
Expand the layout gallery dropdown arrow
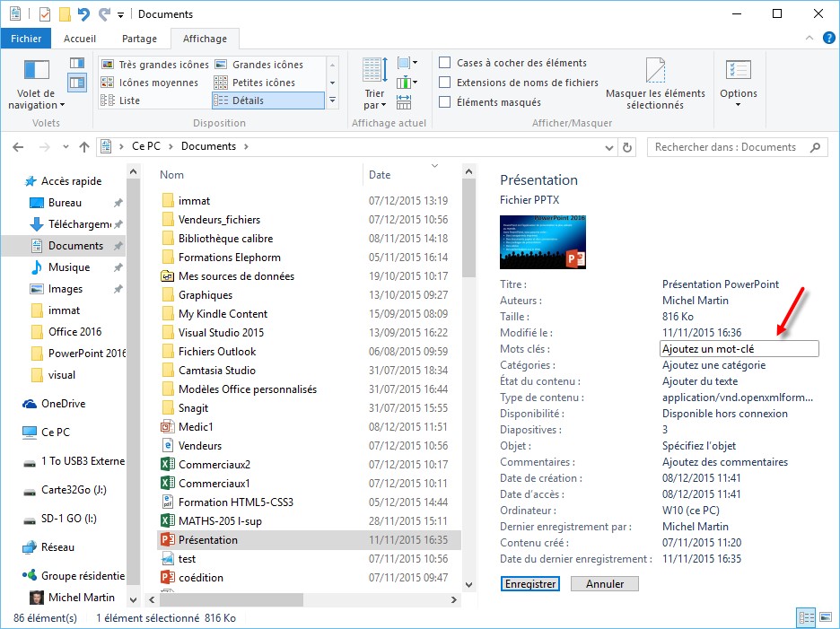pyautogui.click(x=332, y=100)
